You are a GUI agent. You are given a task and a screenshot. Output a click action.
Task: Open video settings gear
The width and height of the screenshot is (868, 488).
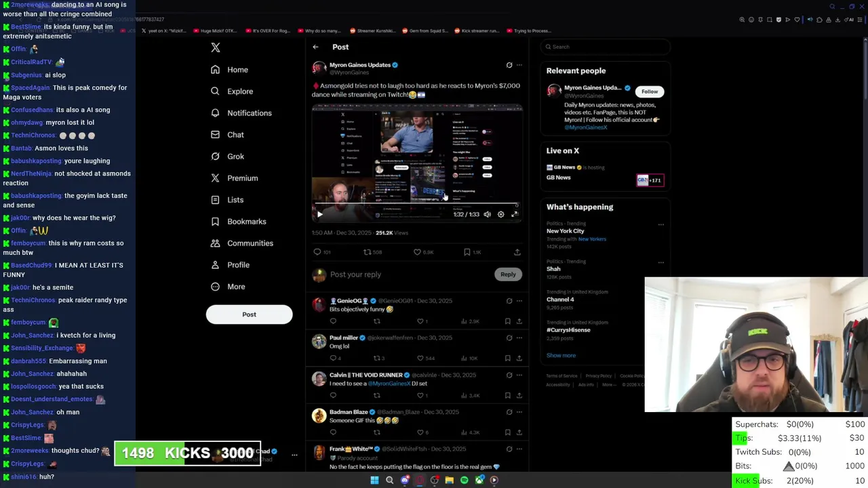click(501, 214)
